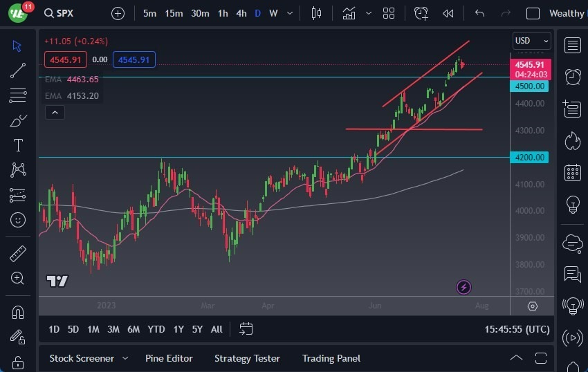Open the live streams panel
The image size is (588, 372).
[572, 338]
